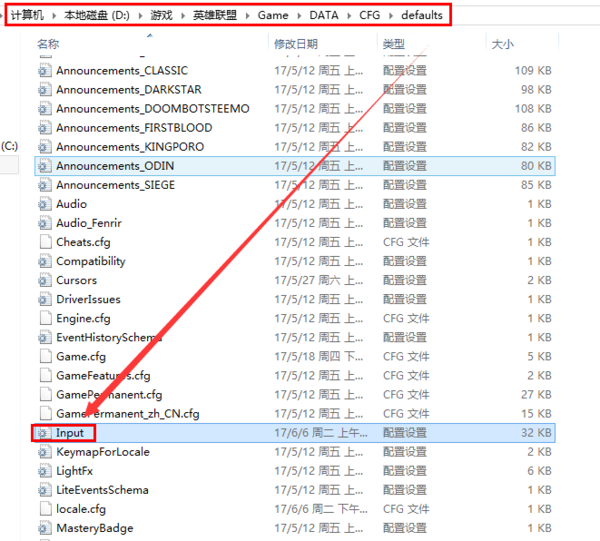This screenshot has width=600, height=541.
Task: Click the Announcements_SIEGE file icon
Action: coord(45,185)
